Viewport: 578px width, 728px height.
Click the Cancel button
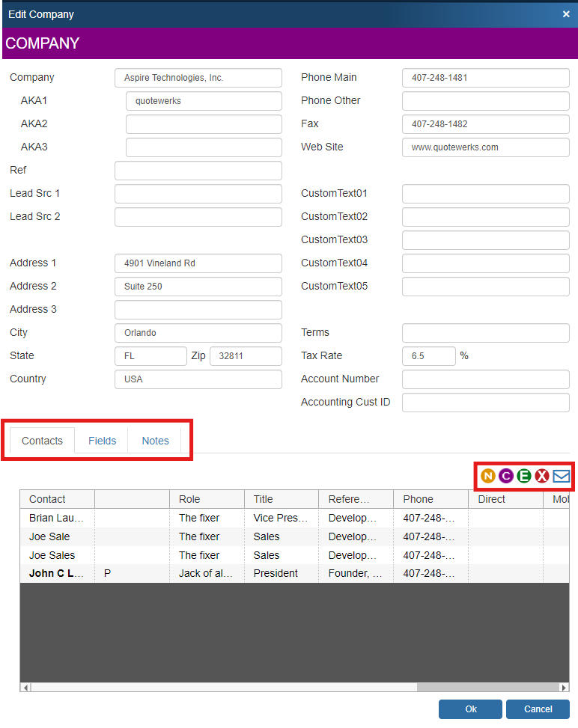tap(538, 709)
